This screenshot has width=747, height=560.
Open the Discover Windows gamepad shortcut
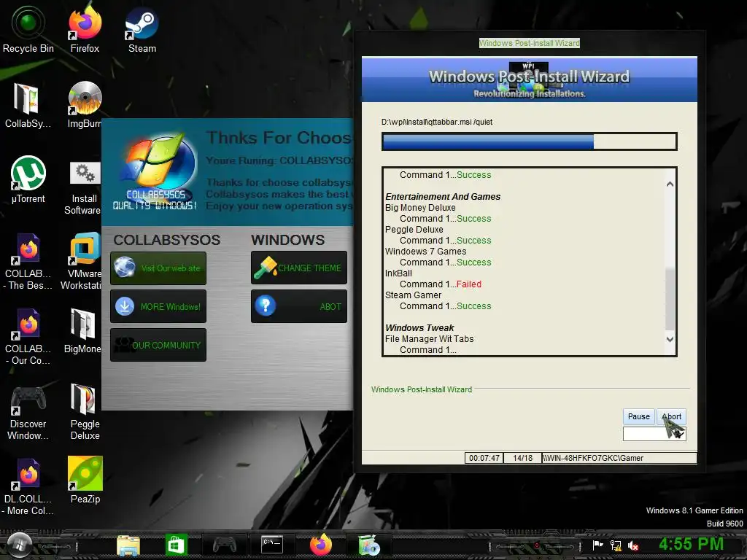click(28, 413)
